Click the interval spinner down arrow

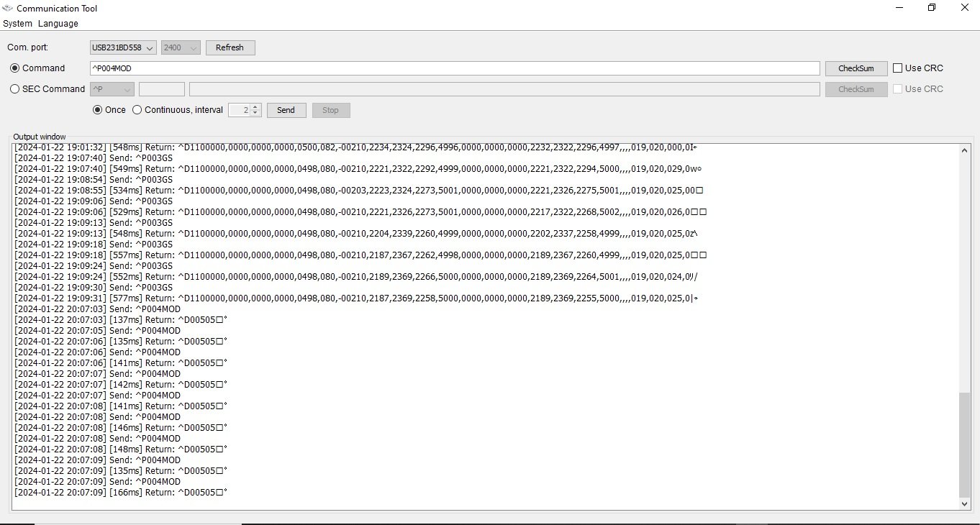click(255, 113)
